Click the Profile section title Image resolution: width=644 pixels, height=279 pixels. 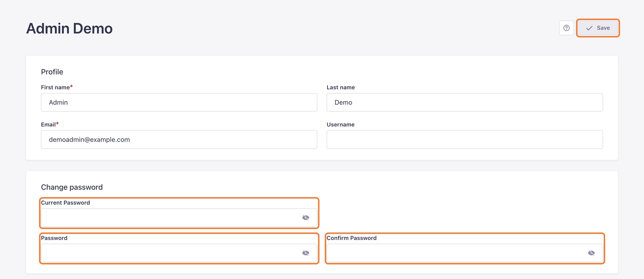(x=52, y=72)
